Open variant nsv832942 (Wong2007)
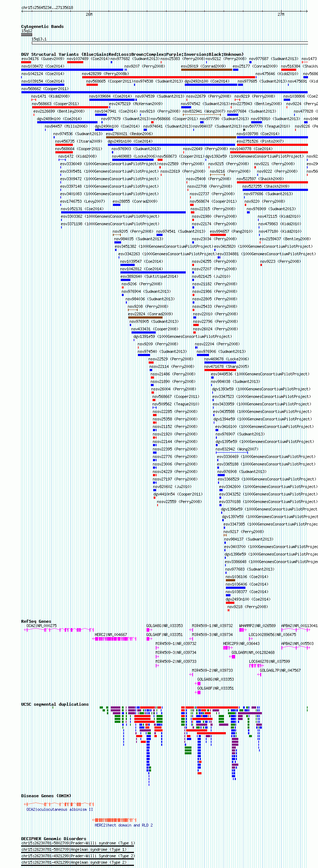This screenshot has height=868, width=318. pos(237,449)
